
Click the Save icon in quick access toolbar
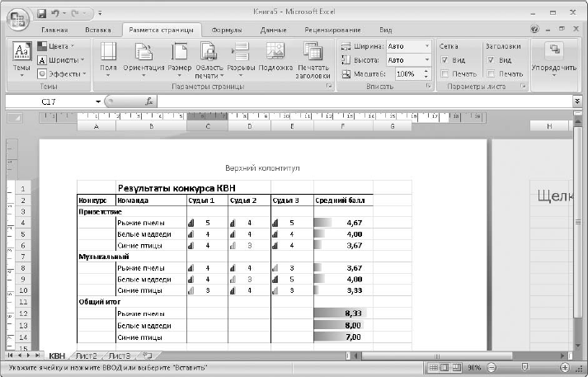click(42, 14)
